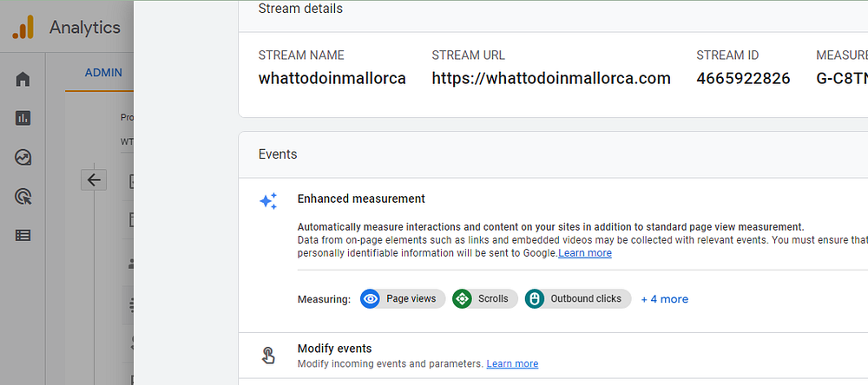Select the Scrolls chip
This screenshot has width=868, height=385.
(485, 298)
